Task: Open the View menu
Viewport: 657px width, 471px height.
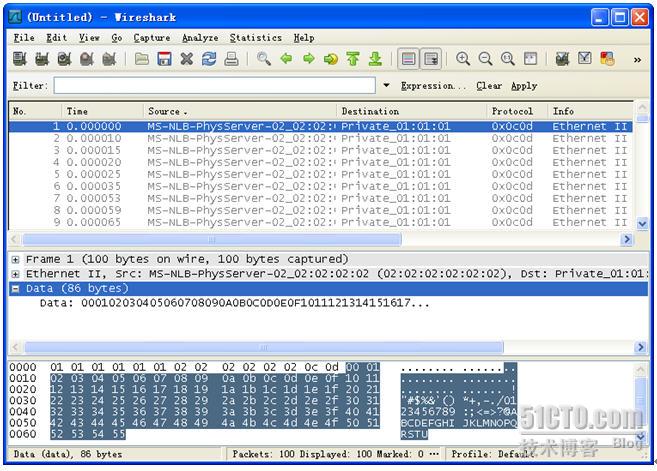Action: [x=89, y=38]
